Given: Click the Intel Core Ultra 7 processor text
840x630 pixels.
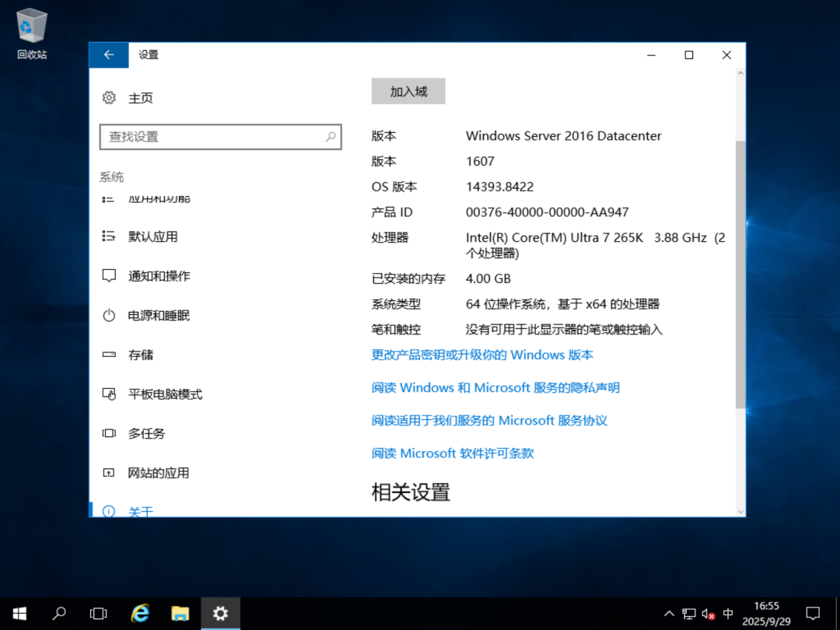Looking at the screenshot, I should [595, 245].
